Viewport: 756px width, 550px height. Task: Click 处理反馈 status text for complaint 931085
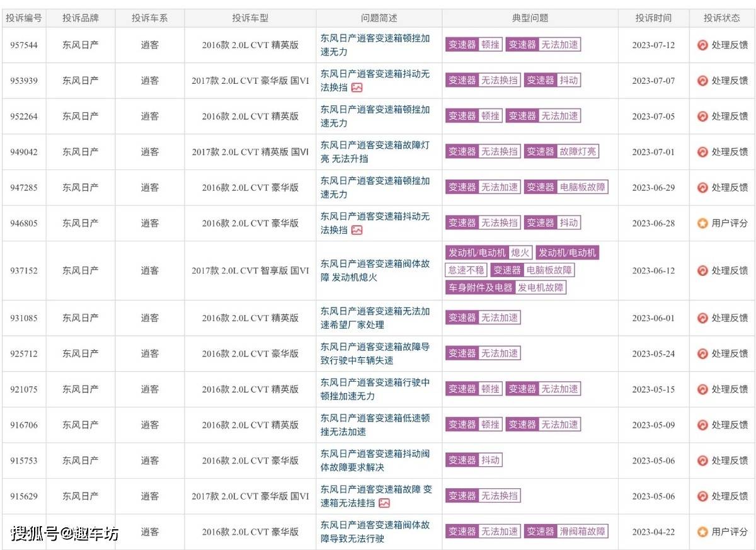pyautogui.click(x=730, y=318)
